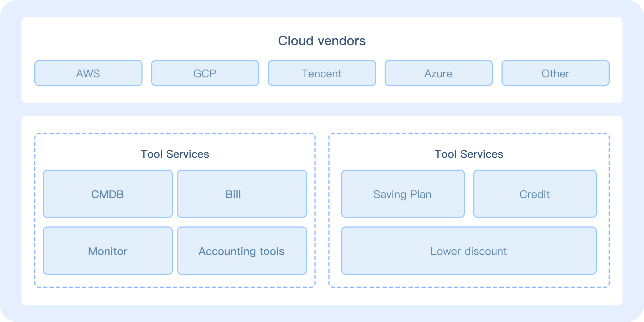The width and height of the screenshot is (644, 322).
Task: Choose the Azure vendor box
Action: point(438,73)
